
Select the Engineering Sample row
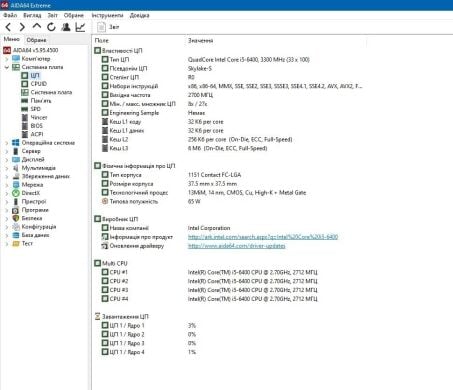pyautogui.click(x=230, y=113)
